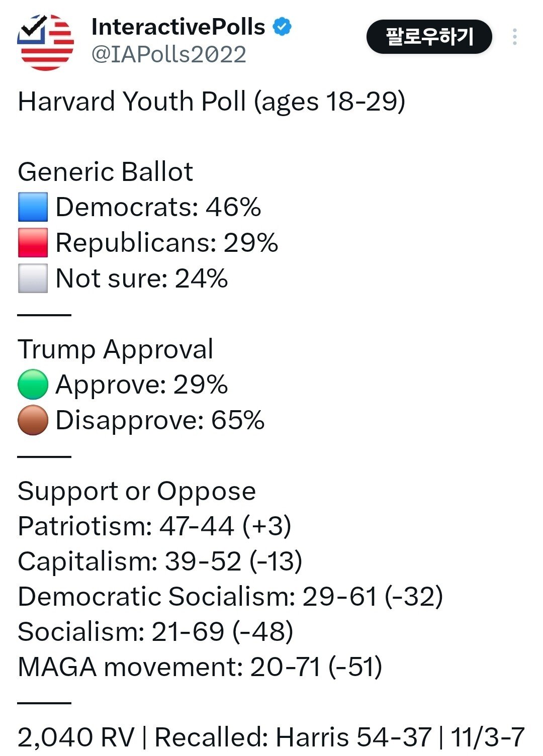Click the Trump Approval heading
Image resolution: width=543 pixels, height=756 pixels.
coord(115,349)
